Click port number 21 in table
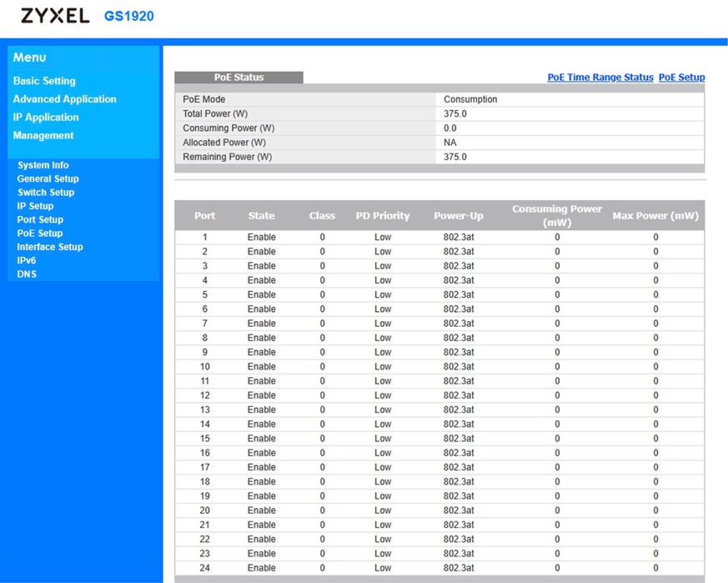The image size is (728, 583). [x=205, y=525]
